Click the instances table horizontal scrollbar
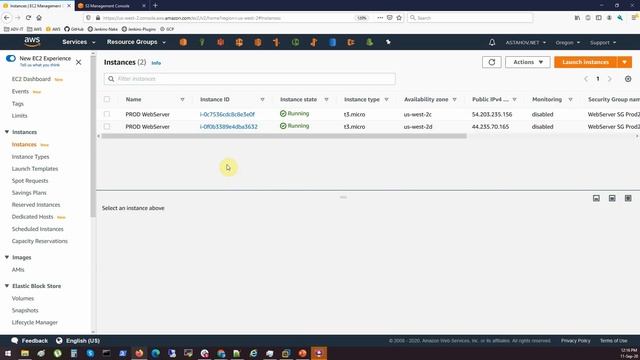This screenshot has width=640, height=360. (x=284, y=136)
